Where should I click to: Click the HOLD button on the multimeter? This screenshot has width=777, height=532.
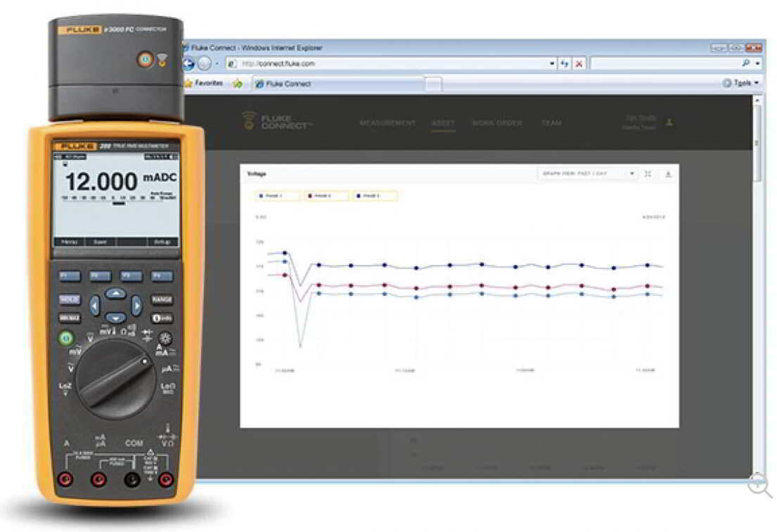point(70,299)
